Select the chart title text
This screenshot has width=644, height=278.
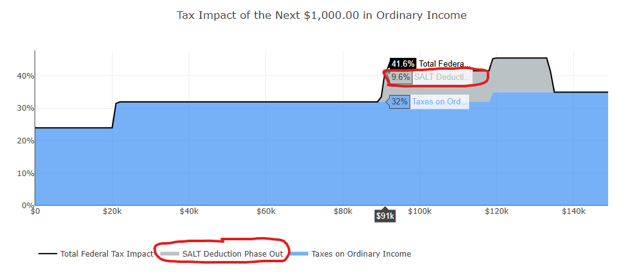(x=321, y=16)
